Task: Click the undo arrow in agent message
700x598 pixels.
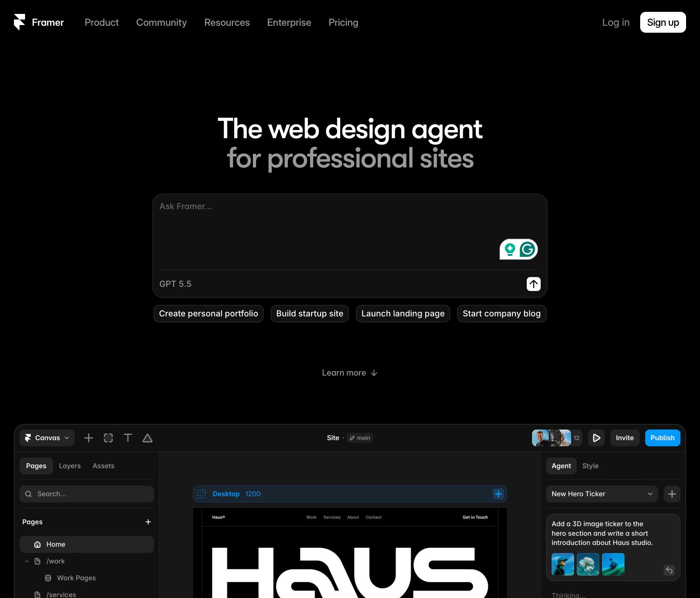Action: 669,570
